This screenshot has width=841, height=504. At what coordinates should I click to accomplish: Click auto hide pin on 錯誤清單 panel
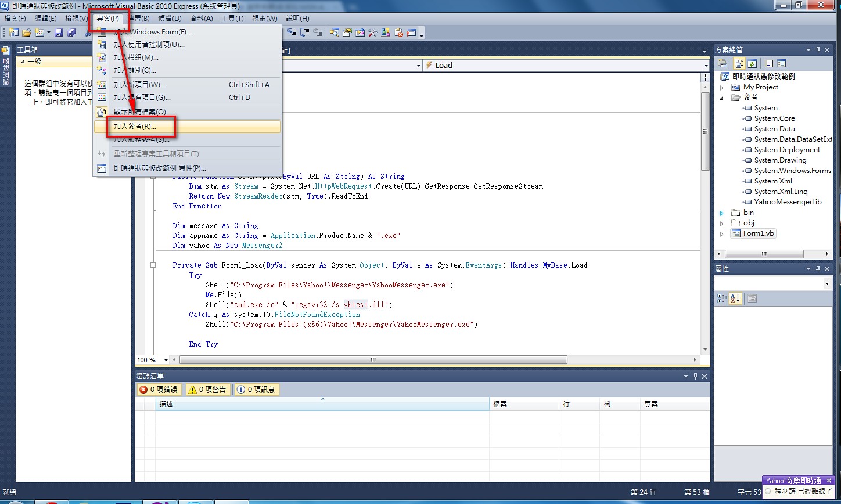click(x=695, y=376)
